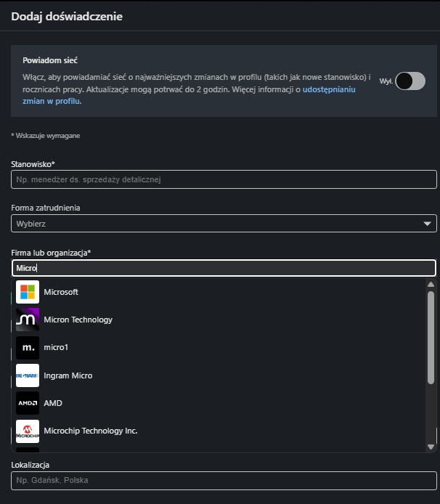
Task: Click the Microsoft logo icon
Action: pos(28,292)
